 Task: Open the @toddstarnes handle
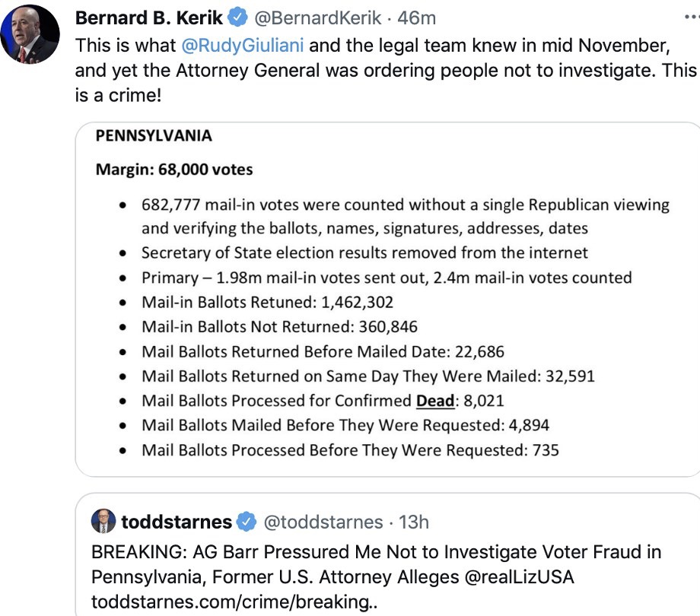323,522
